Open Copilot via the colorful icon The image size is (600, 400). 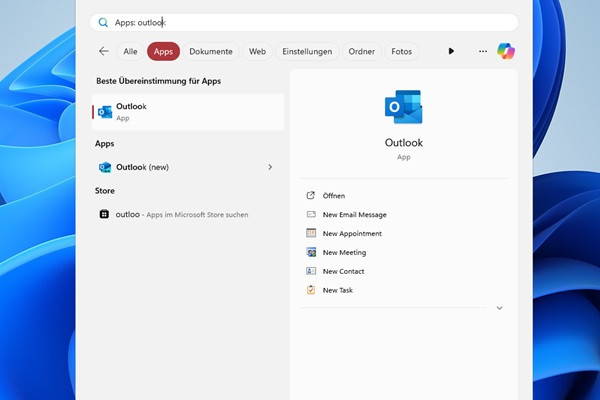pos(506,51)
